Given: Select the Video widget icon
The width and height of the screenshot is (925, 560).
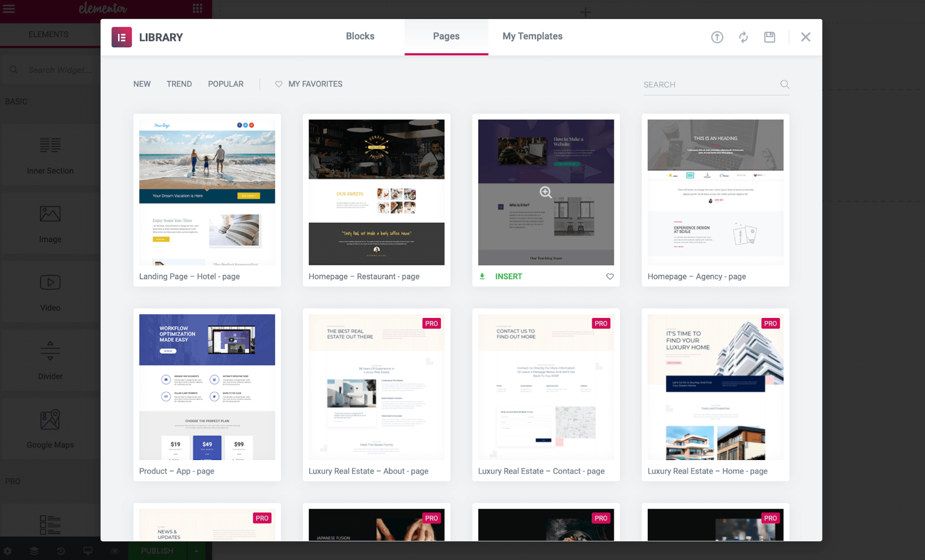Looking at the screenshot, I should 50,282.
